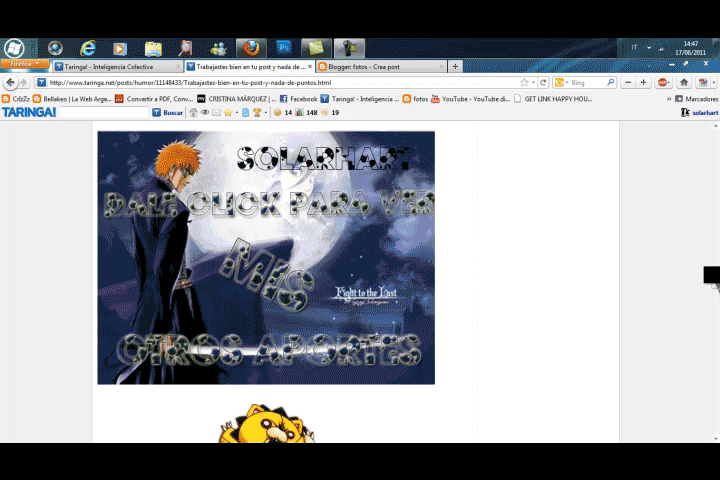720x480 pixels.
Task: Click the taringa.net URL address bar
Action: pos(280,83)
